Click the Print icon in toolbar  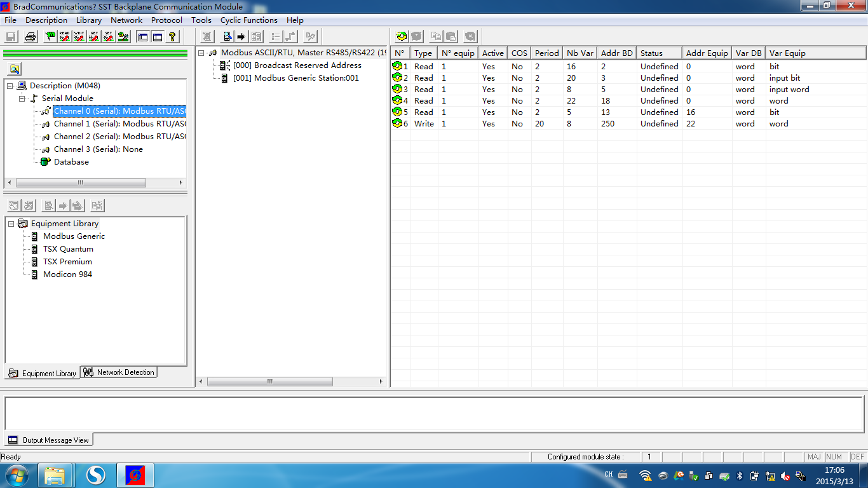click(30, 37)
